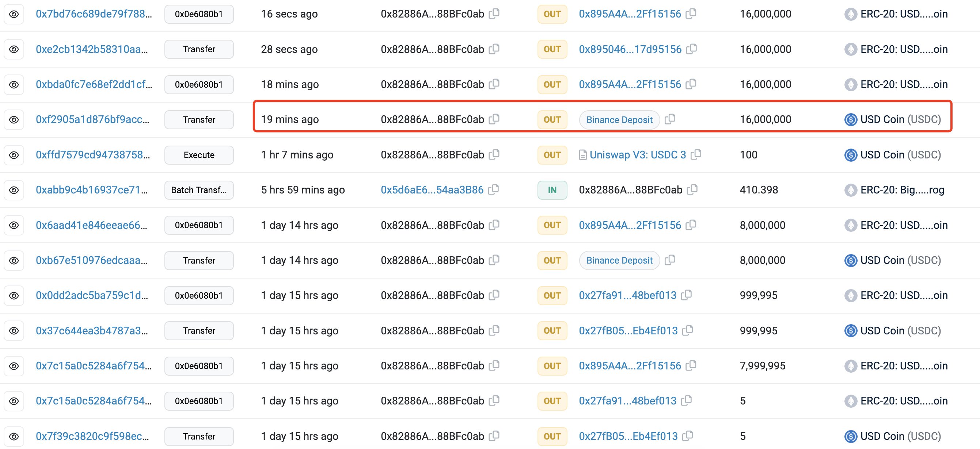Copy sender address in 16 secs ago row
The width and height of the screenshot is (980, 449).
pos(494,14)
